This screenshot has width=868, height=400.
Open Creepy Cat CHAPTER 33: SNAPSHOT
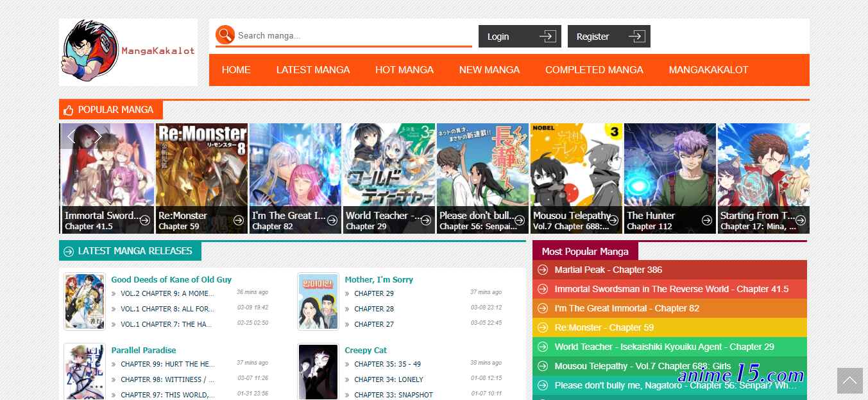click(x=393, y=395)
